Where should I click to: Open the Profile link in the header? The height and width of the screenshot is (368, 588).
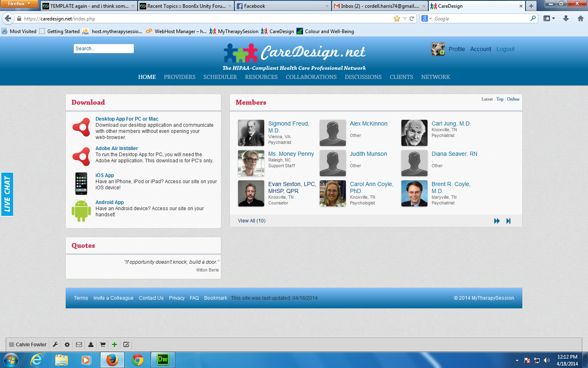coord(457,49)
